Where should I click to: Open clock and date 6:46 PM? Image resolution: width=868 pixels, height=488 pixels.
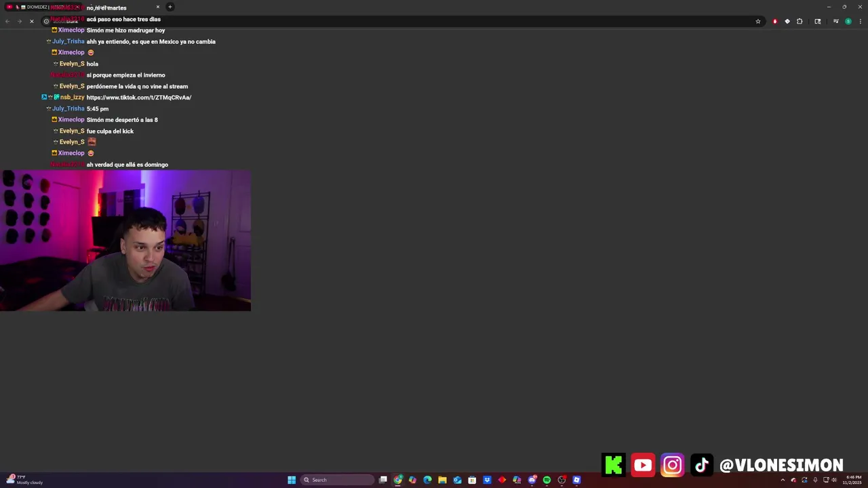coord(853,480)
